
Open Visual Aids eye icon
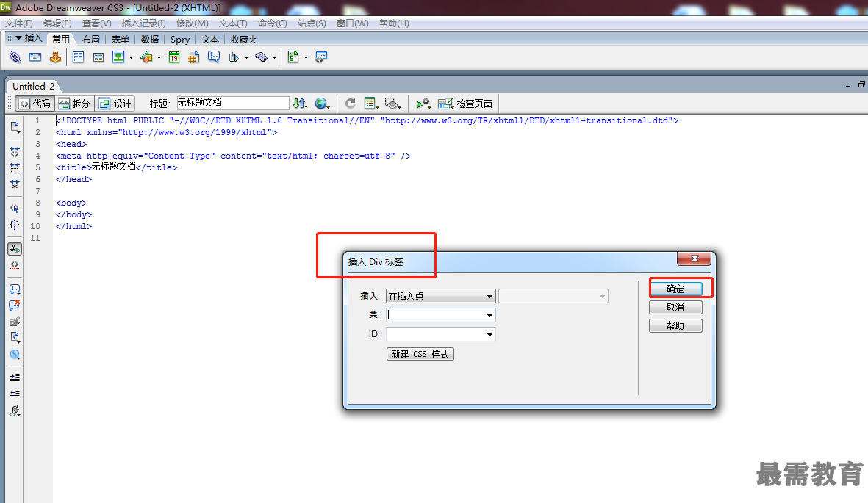(x=392, y=104)
